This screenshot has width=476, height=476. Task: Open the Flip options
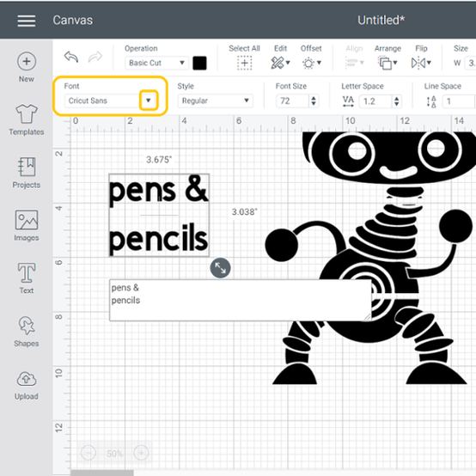tap(421, 63)
